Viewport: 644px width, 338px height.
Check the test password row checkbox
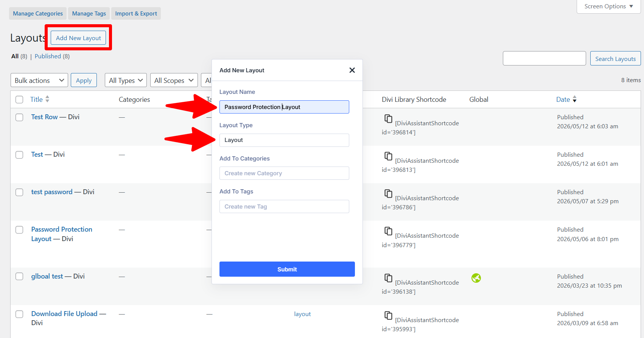[19, 192]
